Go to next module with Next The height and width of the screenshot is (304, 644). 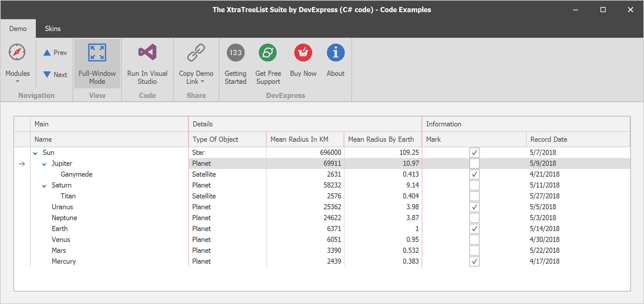click(55, 75)
